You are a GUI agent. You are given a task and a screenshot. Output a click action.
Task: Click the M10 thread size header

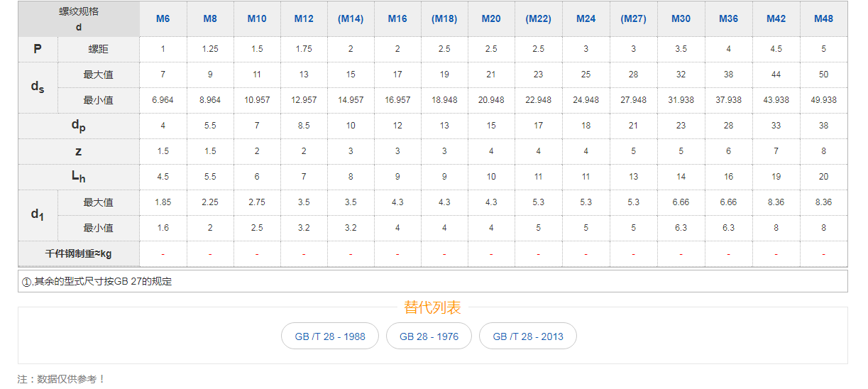[x=257, y=19]
